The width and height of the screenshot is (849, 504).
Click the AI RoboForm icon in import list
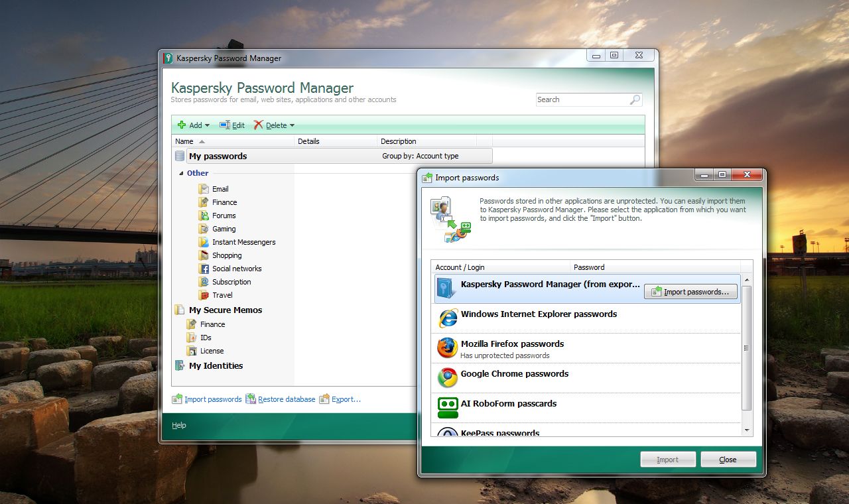pyautogui.click(x=448, y=407)
